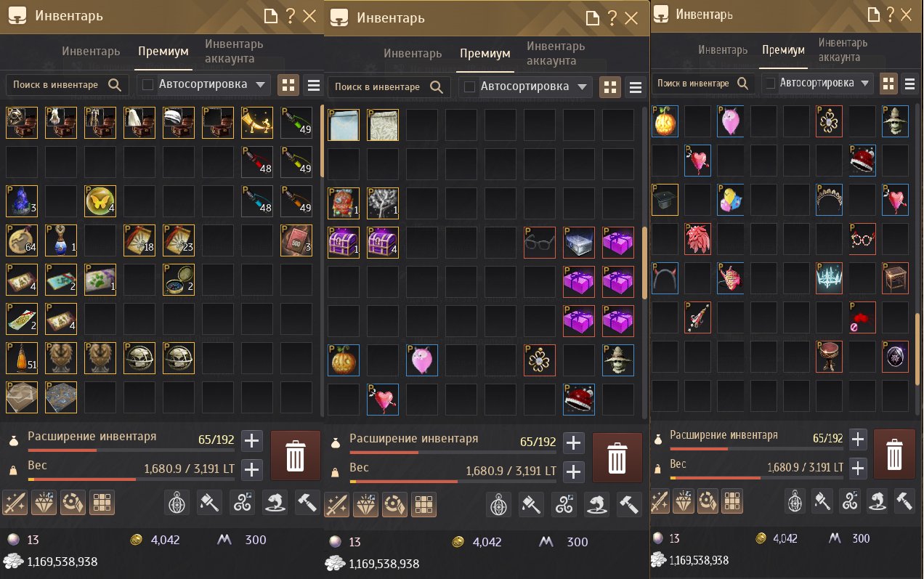This screenshot has width=924, height=579.
Task: Click the silver metal chest item
Action: coord(579,242)
